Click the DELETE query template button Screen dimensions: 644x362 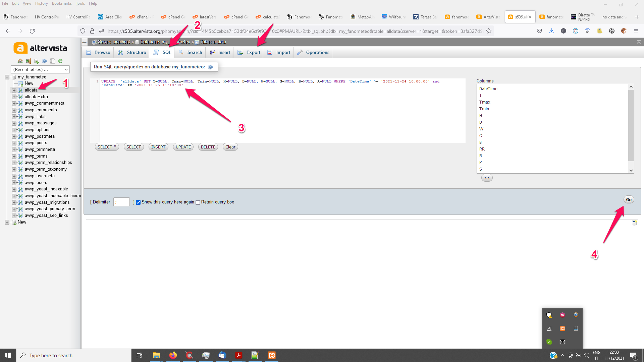click(x=208, y=147)
